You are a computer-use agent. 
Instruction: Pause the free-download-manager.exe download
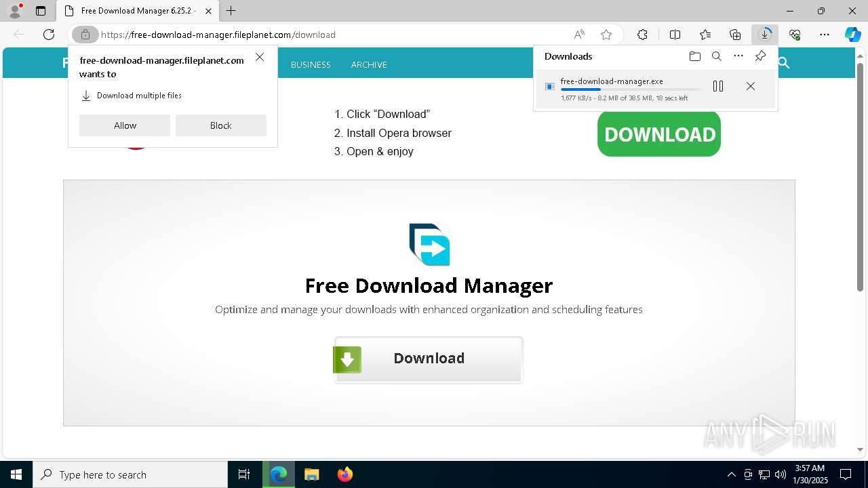pyautogui.click(x=718, y=86)
